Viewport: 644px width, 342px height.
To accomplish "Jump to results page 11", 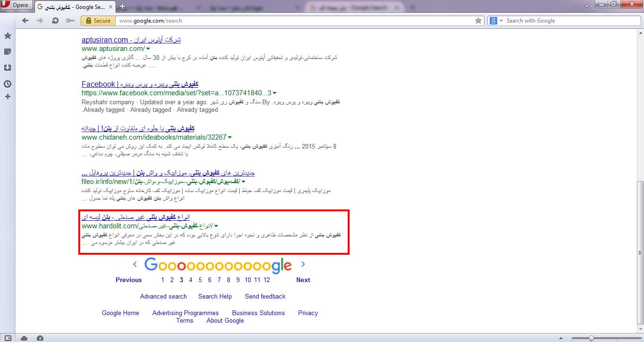I will tap(257, 280).
